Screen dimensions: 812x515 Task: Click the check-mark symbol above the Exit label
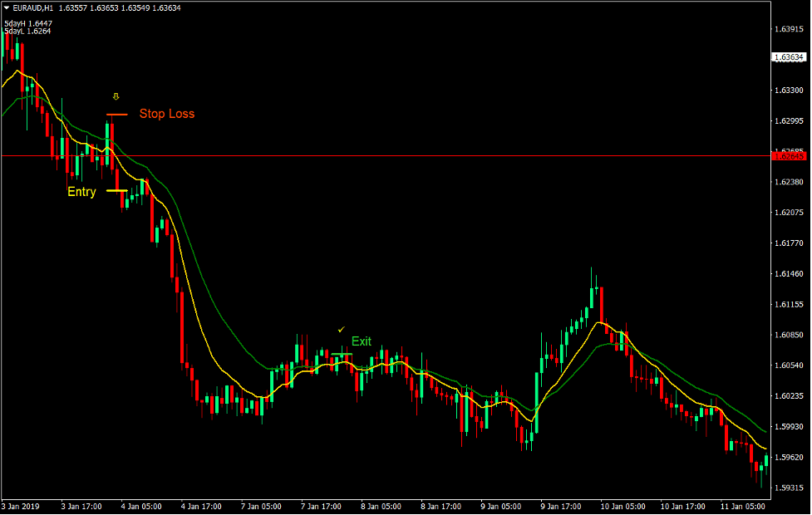[x=341, y=329]
